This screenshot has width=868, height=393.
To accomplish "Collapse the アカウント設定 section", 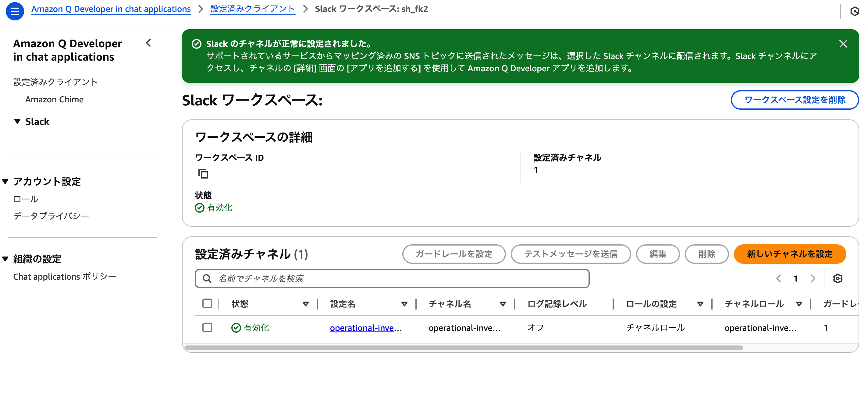I will click(x=5, y=182).
